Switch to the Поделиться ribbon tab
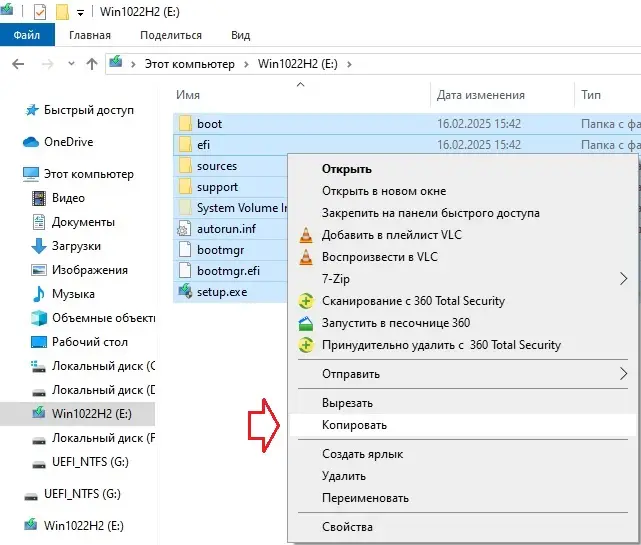Viewport: 641px width, 545px height. click(171, 35)
